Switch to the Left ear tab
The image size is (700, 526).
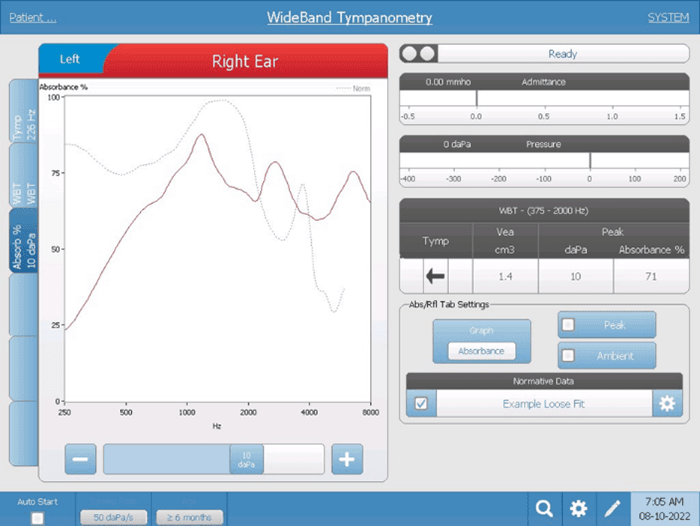click(x=70, y=59)
